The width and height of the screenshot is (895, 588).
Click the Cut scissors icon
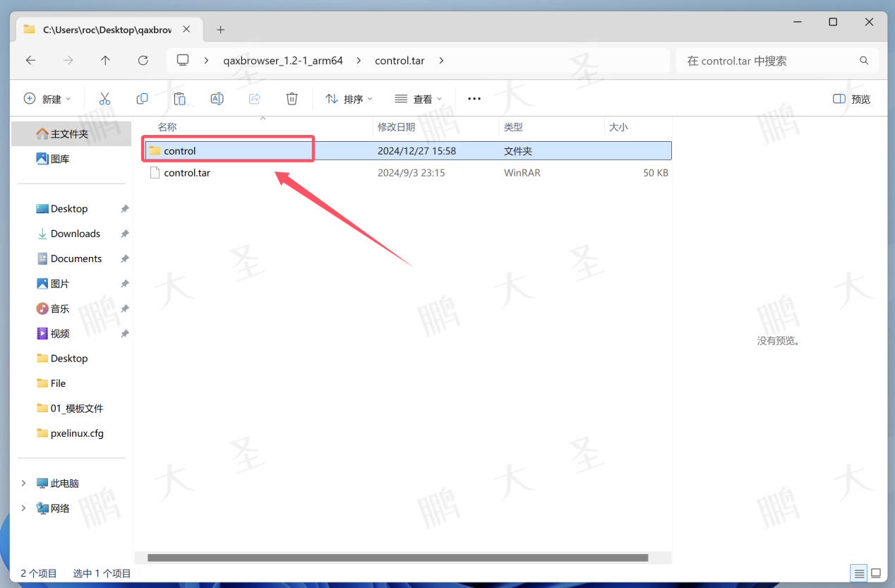point(104,99)
